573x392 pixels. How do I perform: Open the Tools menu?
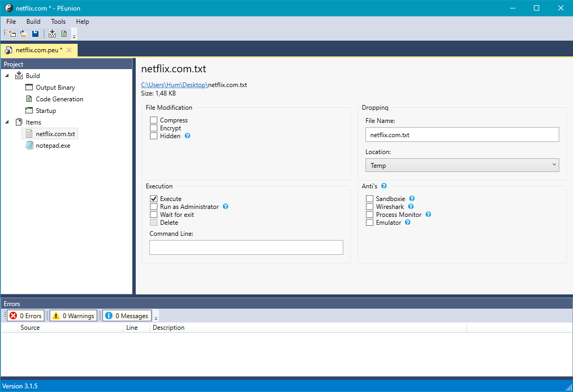point(58,22)
